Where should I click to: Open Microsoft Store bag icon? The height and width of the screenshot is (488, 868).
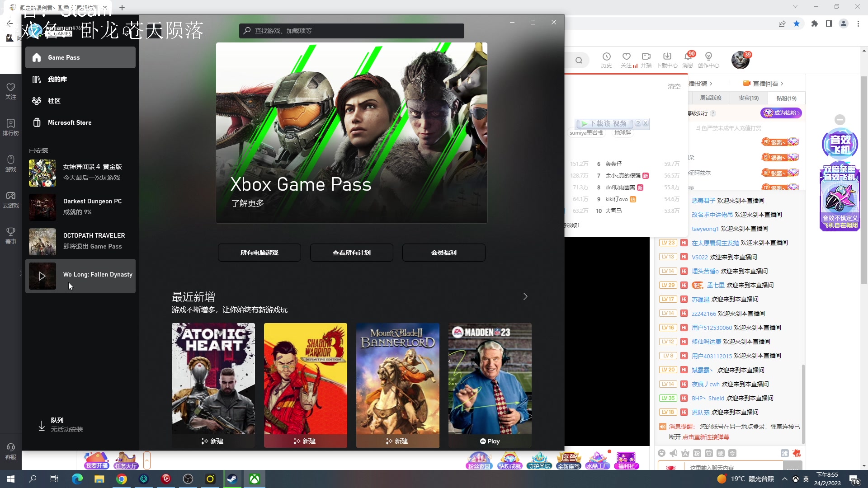37,122
